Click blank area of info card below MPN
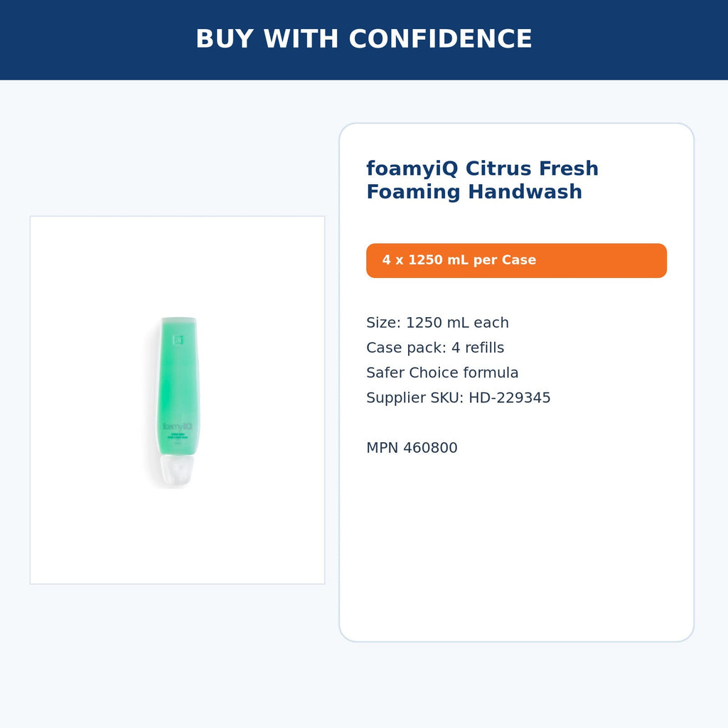 click(516, 548)
